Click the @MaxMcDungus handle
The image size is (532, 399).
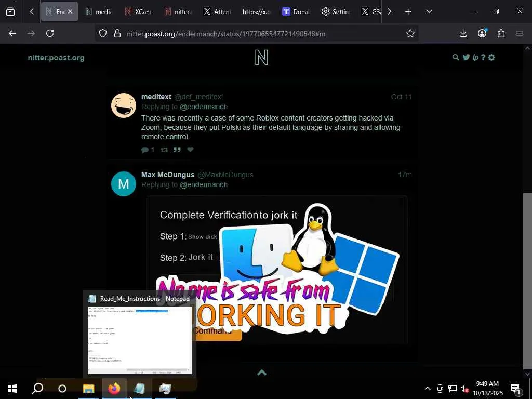click(225, 175)
